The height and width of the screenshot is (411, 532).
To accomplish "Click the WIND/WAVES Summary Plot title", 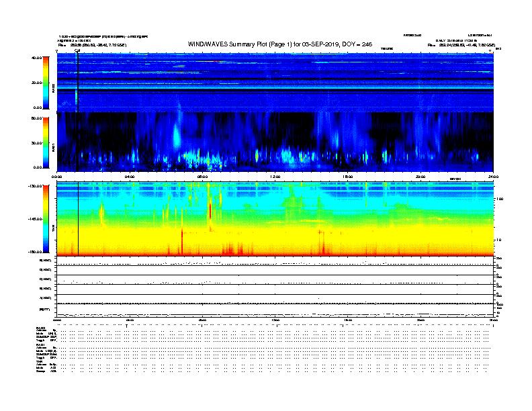I will click(280, 44).
